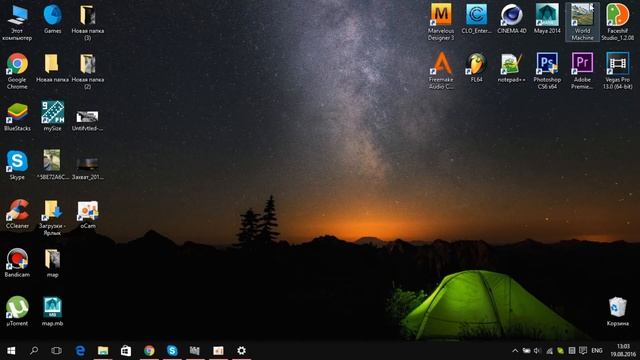Select the mySize desktop shortcut
The height and width of the screenshot is (360, 640).
(x=52, y=116)
